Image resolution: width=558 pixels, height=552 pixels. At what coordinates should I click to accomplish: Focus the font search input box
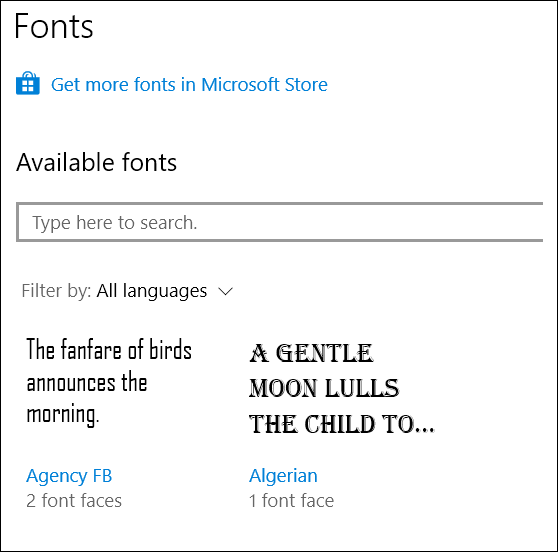pyautogui.click(x=280, y=222)
